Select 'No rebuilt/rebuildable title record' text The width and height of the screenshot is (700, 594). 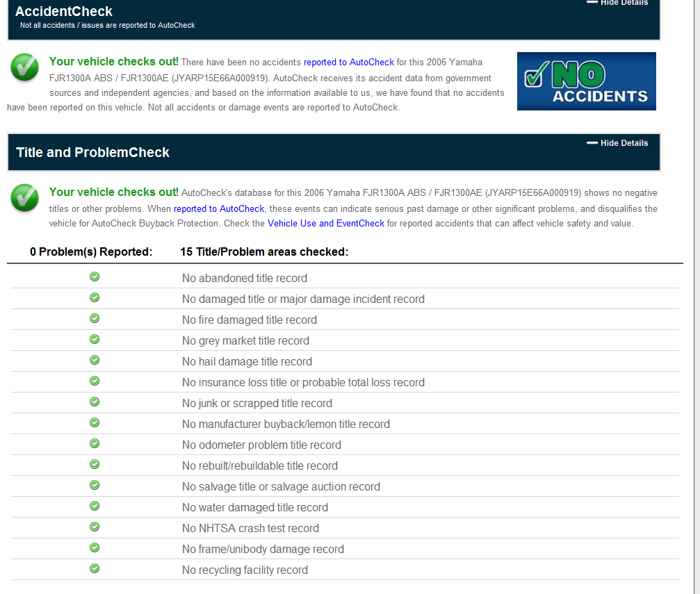point(260,466)
